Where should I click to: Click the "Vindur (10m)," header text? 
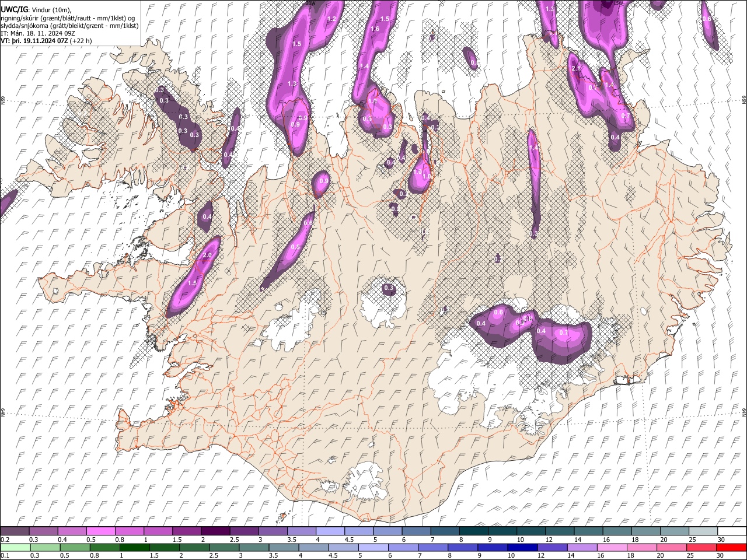click(x=51, y=10)
